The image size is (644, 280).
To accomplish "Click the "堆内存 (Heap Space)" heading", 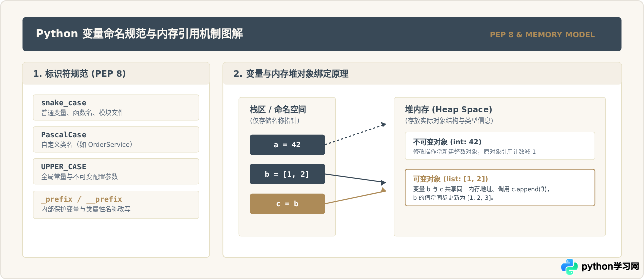I will (448, 110).
